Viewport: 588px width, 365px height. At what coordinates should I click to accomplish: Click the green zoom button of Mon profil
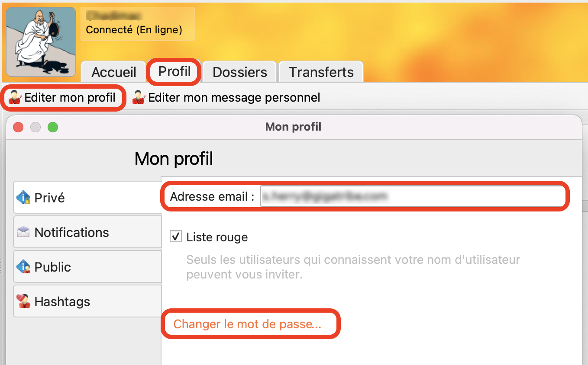point(53,127)
